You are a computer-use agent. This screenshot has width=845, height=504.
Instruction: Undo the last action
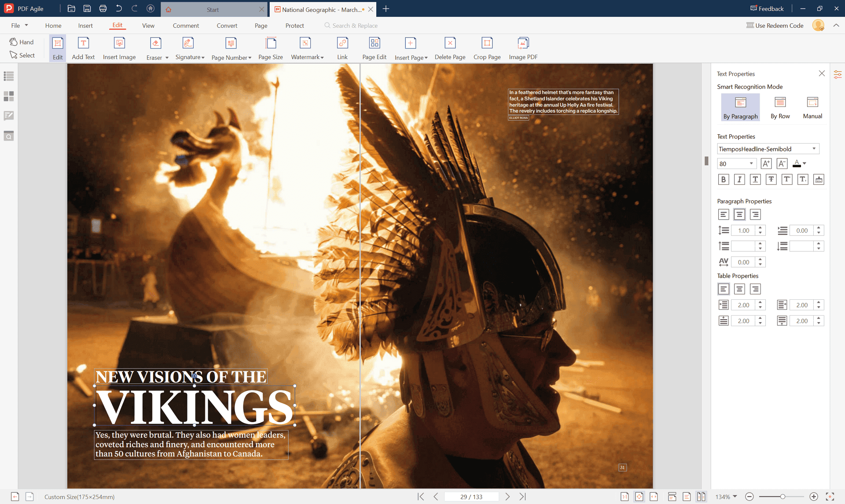(x=119, y=9)
